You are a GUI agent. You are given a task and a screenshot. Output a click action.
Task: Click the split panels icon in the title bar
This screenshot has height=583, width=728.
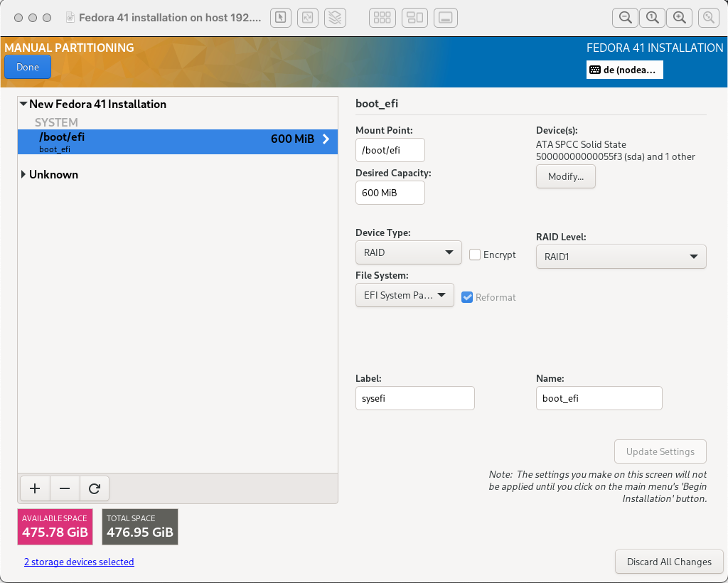point(414,18)
